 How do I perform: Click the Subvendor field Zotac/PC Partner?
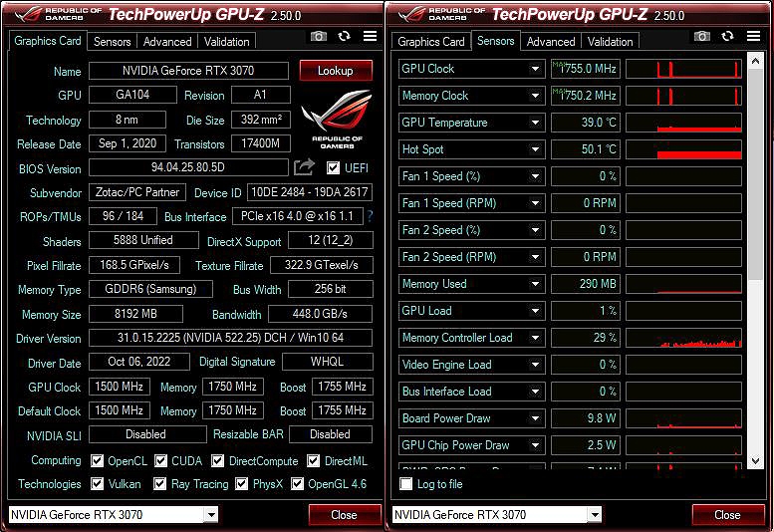(137, 192)
